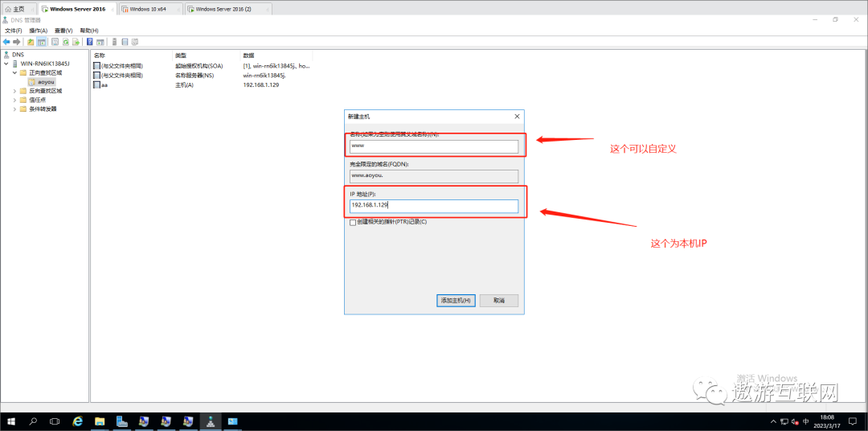Close the 新建主机 dialog
This screenshot has width=868, height=431.
click(517, 117)
